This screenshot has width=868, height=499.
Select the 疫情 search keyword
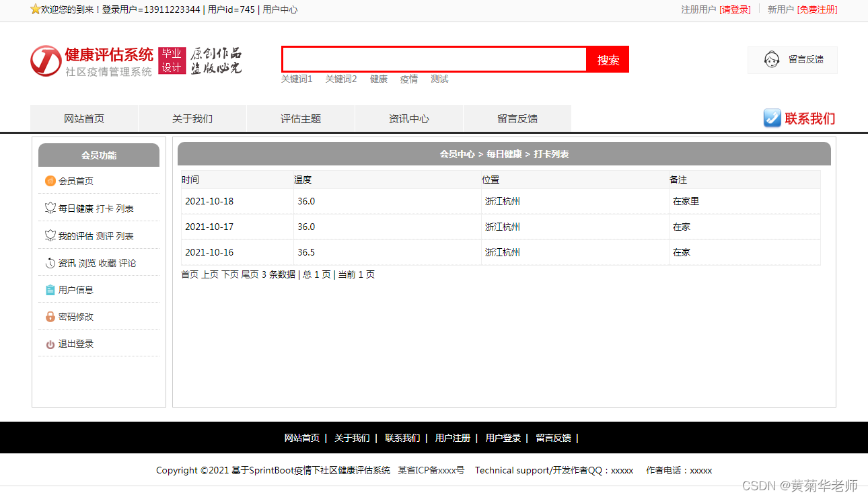(409, 79)
